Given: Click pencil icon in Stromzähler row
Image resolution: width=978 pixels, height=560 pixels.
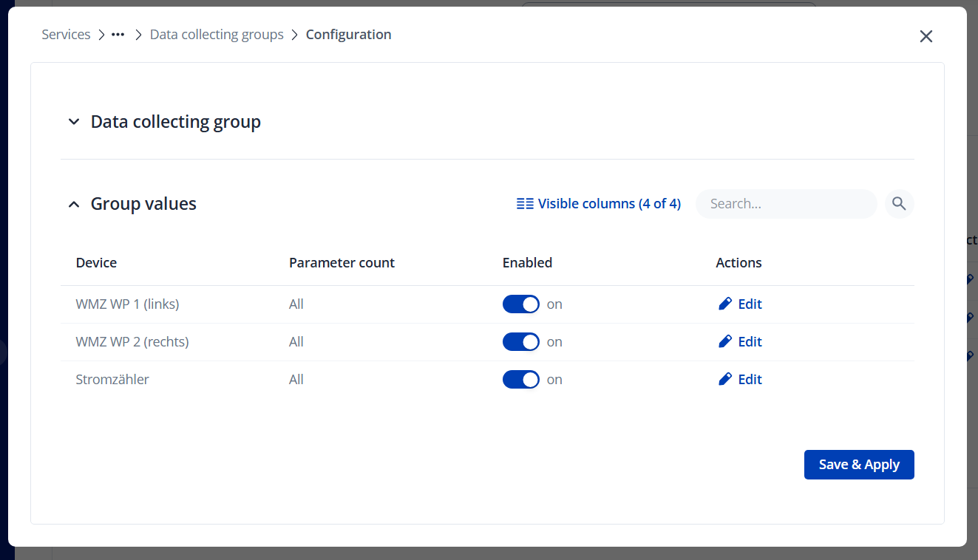Looking at the screenshot, I should point(725,380).
